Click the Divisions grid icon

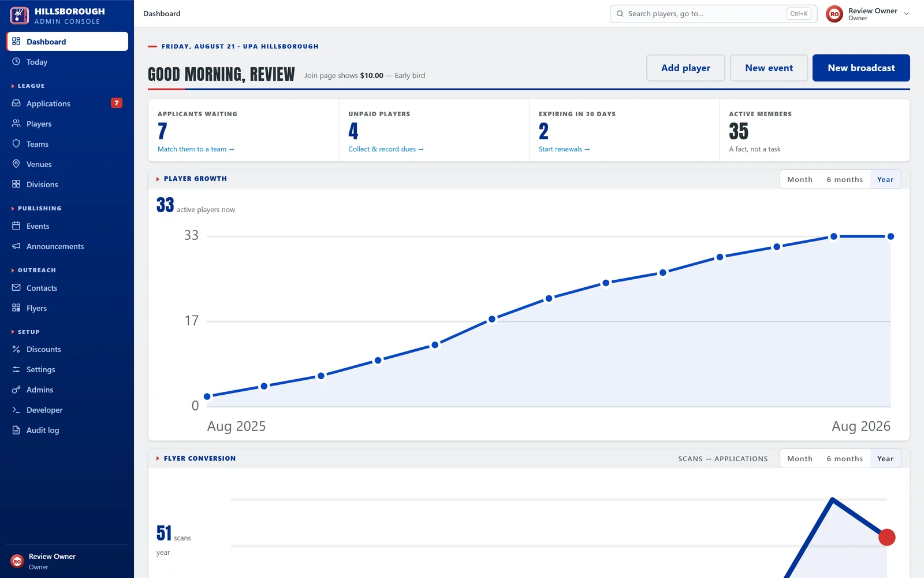point(16,184)
